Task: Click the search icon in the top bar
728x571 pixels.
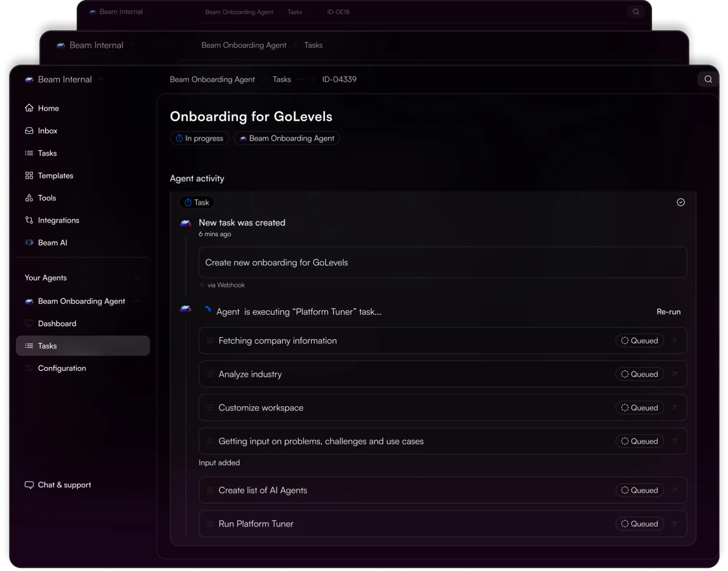Action: coord(708,79)
